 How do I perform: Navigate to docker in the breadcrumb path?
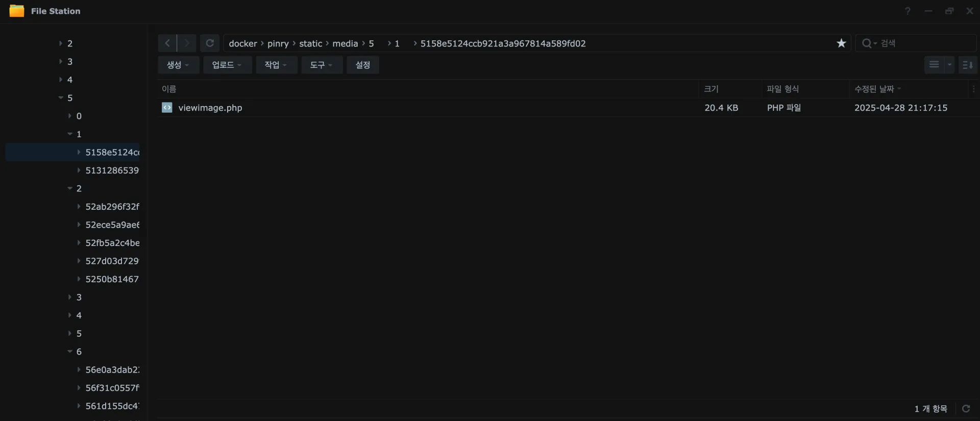(243, 43)
